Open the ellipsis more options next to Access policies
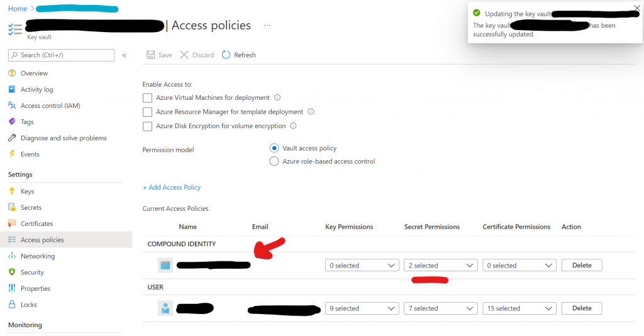 click(x=267, y=26)
